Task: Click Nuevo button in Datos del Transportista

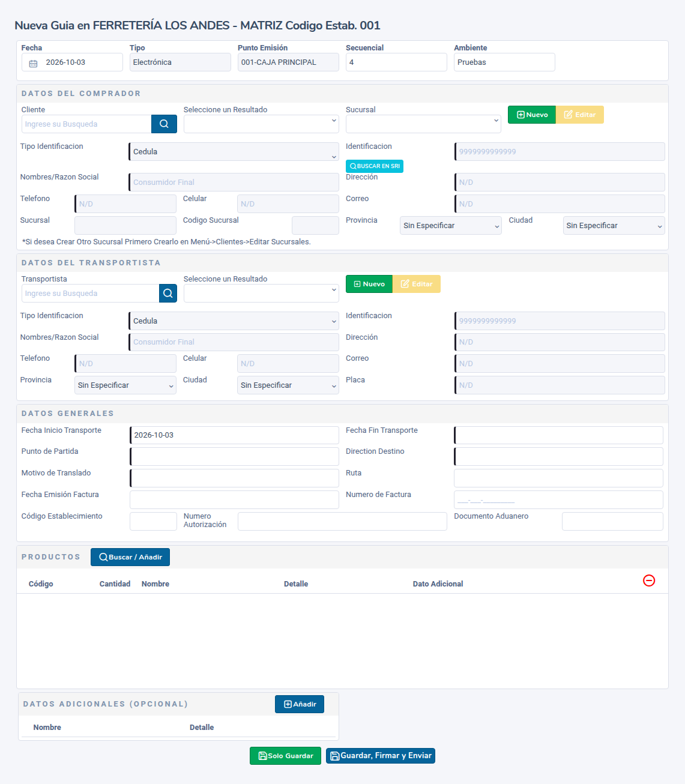Action: coord(369,284)
